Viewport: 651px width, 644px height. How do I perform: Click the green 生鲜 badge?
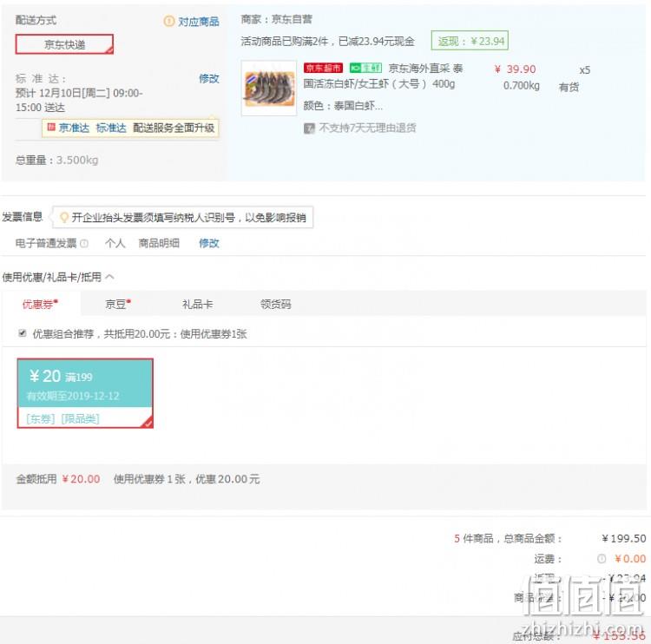tap(365, 68)
